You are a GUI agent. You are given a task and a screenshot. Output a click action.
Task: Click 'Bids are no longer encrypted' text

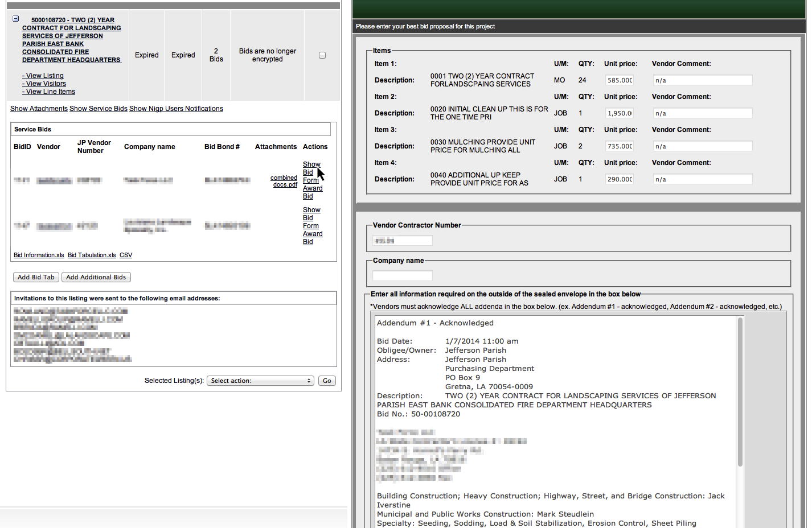click(x=268, y=55)
